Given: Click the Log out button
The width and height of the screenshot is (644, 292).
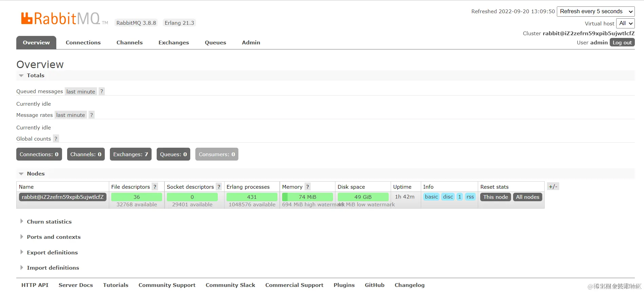Looking at the screenshot, I should 622,43.
